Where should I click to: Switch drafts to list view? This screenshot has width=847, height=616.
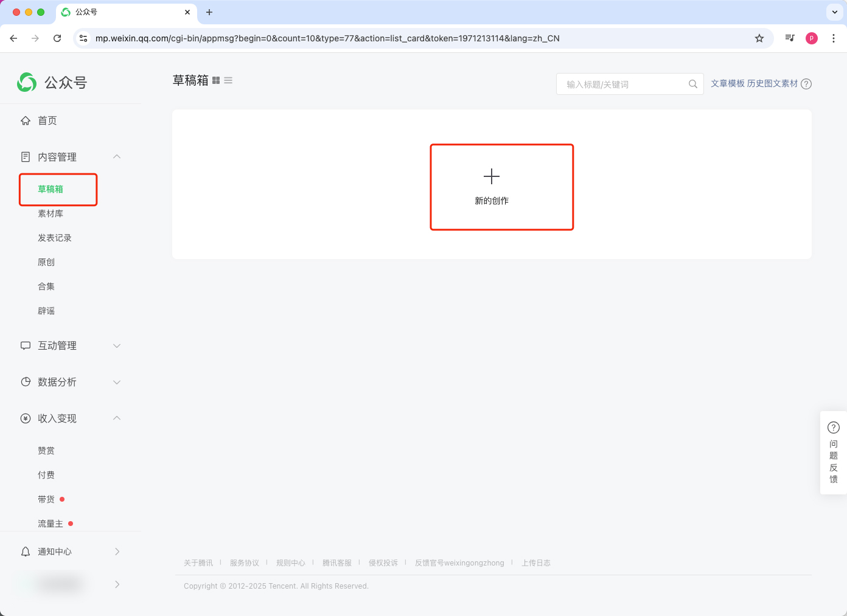click(228, 80)
